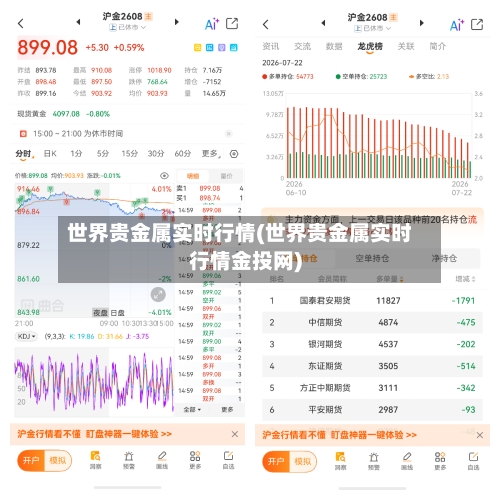
Task: Tap back arrow in left screen
Action: coord(21,23)
